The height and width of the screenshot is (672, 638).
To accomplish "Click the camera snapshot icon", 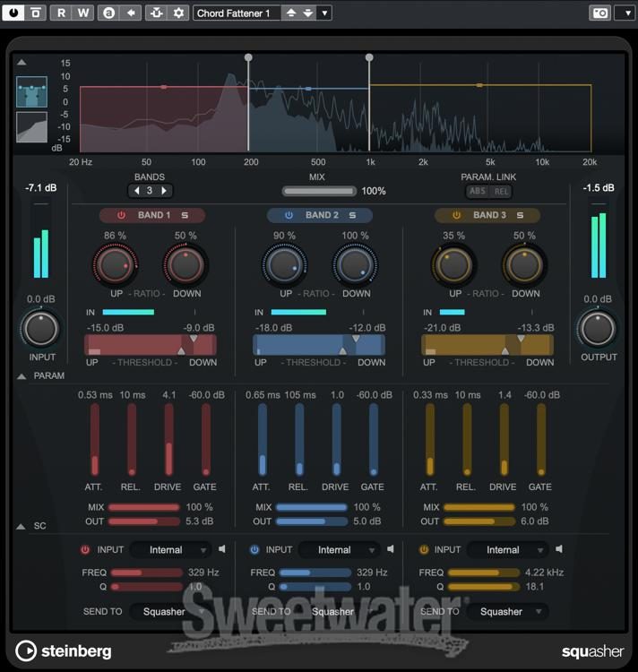I will [599, 13].
